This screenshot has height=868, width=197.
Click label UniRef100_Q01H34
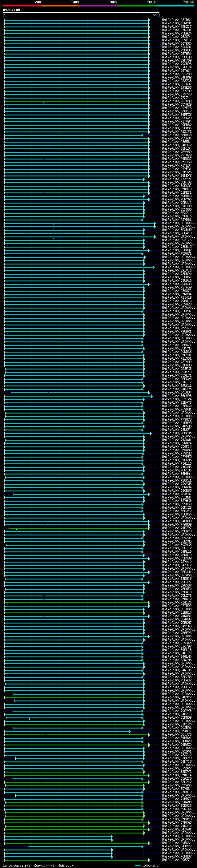pos(176,392)
